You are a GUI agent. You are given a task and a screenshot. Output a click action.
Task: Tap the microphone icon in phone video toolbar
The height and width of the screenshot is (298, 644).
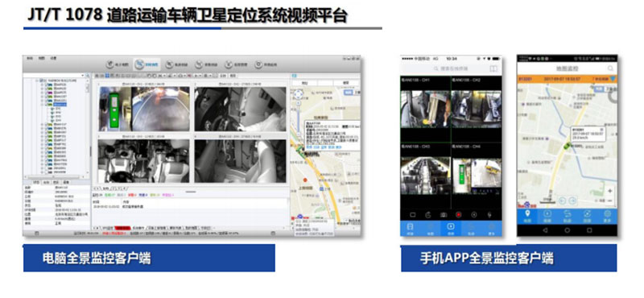coord(489,214)
